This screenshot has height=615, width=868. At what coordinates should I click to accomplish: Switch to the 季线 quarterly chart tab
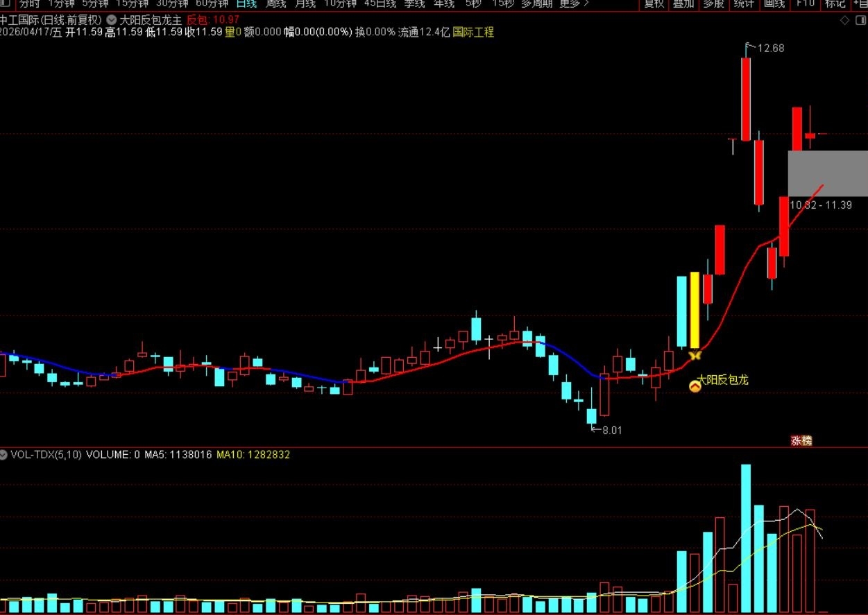click(415, 3)
